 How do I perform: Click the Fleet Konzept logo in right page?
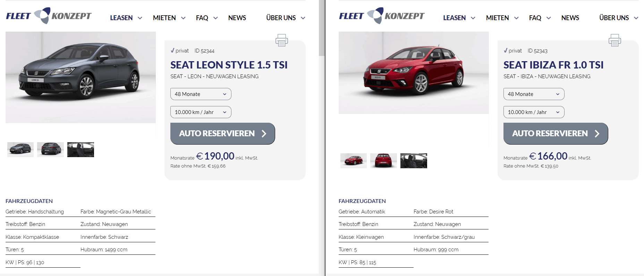point(382,16)
